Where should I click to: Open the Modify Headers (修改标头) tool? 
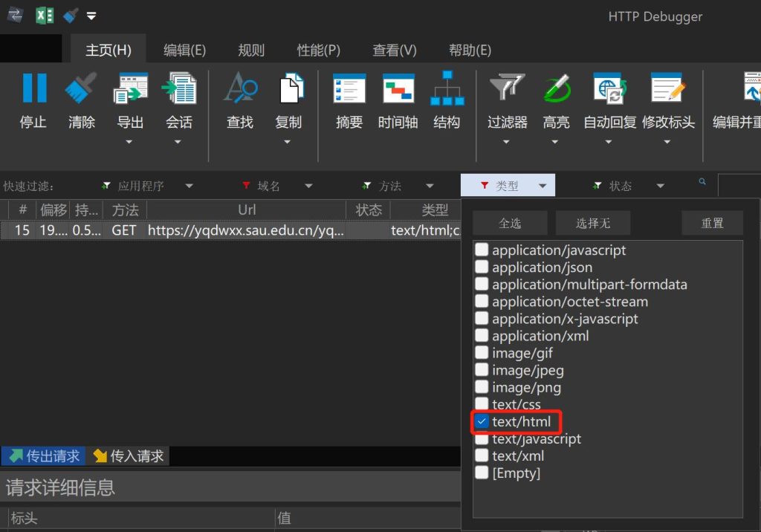(667, 89)
